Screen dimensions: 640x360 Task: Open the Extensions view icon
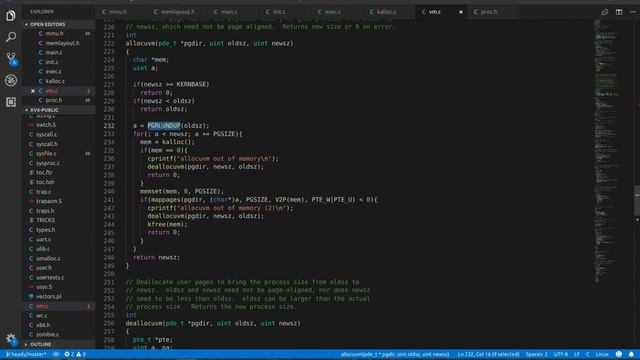point(11,102)
